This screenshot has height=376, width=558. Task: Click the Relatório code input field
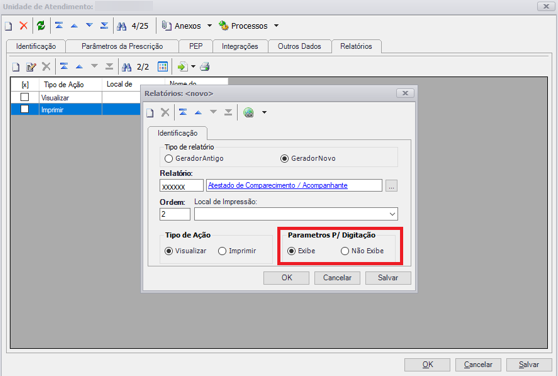coord(181,186)
